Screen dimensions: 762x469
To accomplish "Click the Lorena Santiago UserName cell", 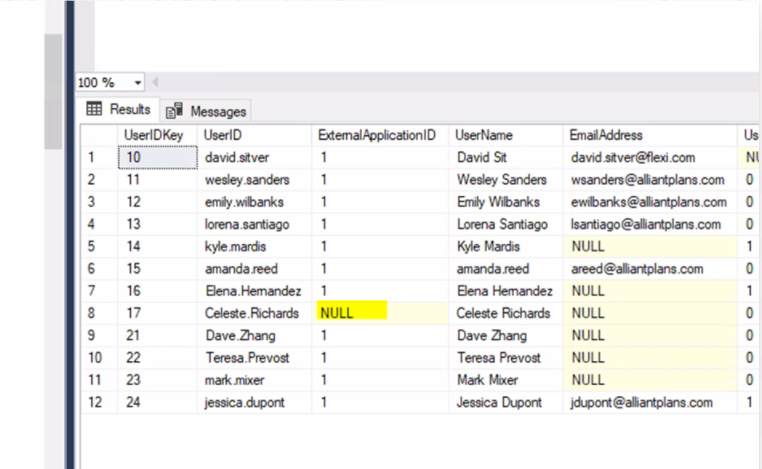I will [x=506, y=225].
